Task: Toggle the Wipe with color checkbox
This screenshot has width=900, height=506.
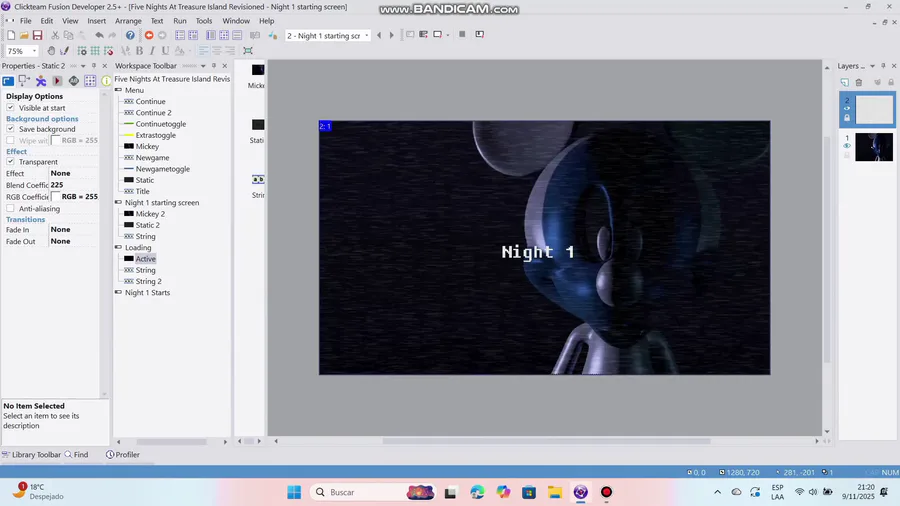Action: point(10,140)
